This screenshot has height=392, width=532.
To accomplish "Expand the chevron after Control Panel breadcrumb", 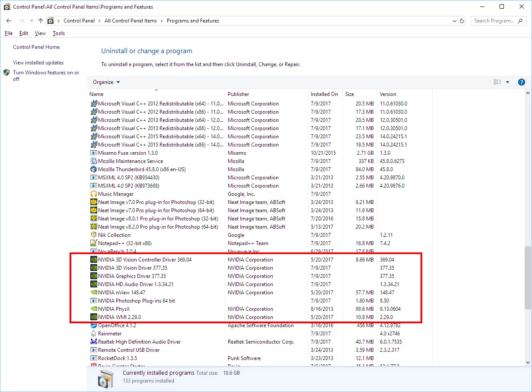I will pos(99,21).
